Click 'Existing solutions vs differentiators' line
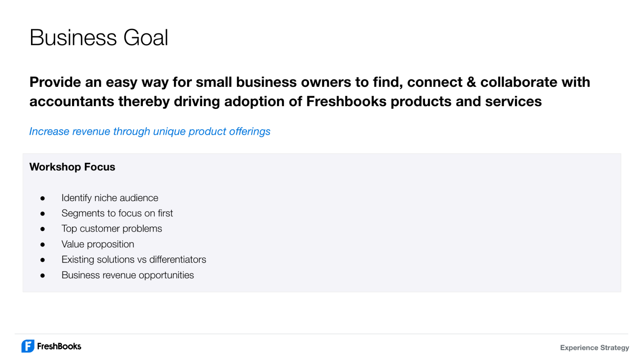 (134, 259)
